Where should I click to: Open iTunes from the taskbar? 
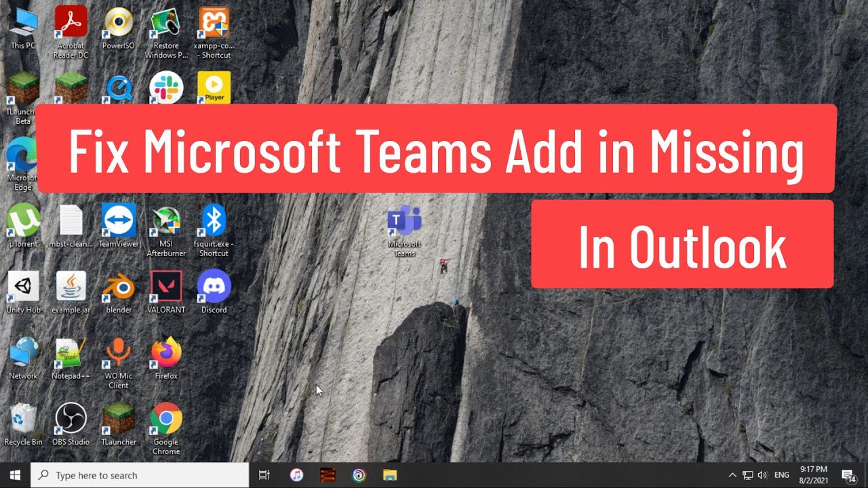[x=296, y=475]
